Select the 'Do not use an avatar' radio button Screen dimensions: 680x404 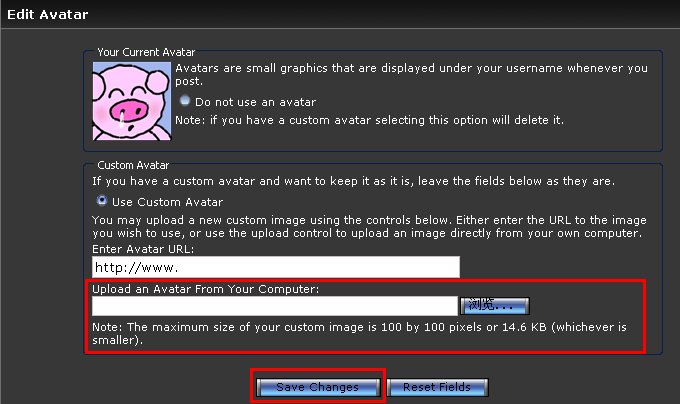[185, 101]
